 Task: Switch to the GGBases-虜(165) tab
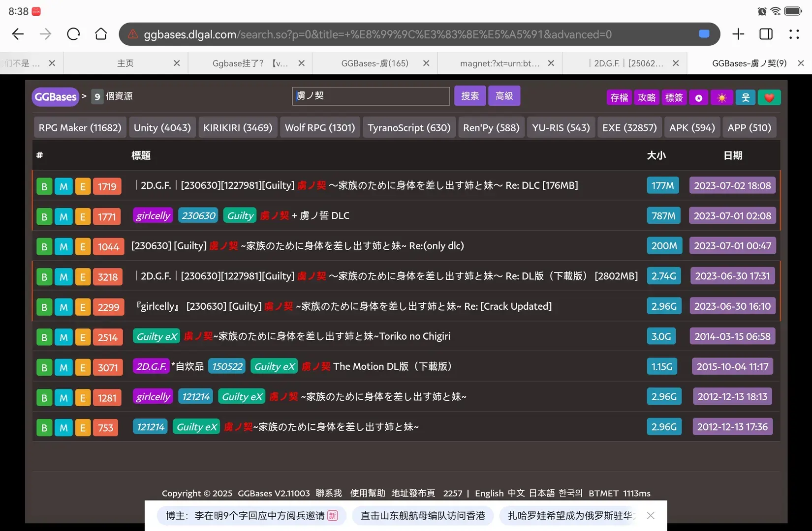[375, 63]
